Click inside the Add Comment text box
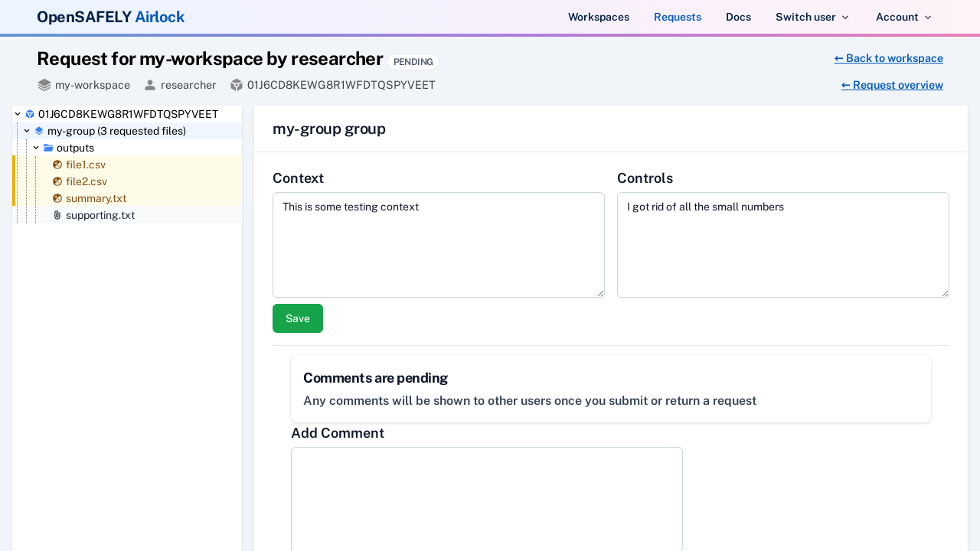Screen dimensions: 980x551 coord(486,497)
